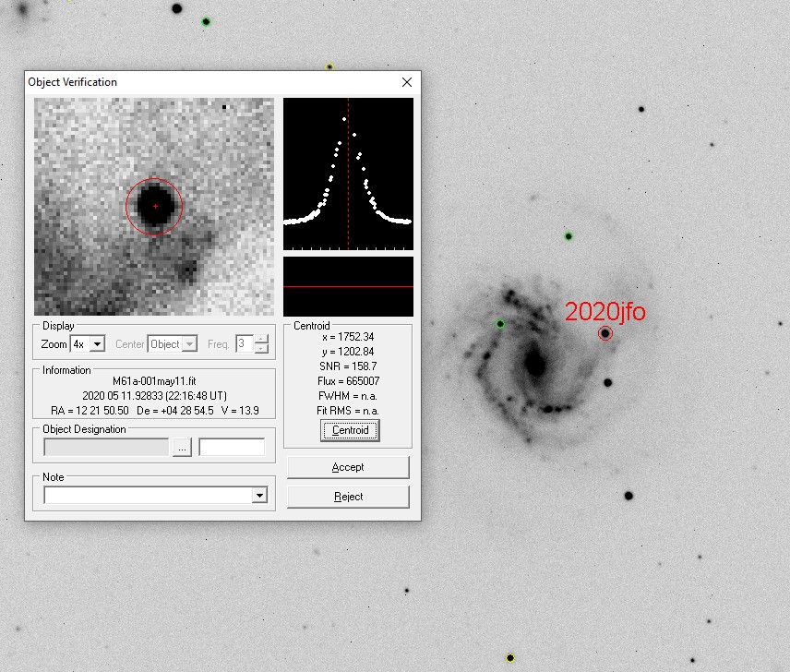The image size is (790, 672).
Task: Open the object designation browse (...) button
Action: click(x=182, y=448)
